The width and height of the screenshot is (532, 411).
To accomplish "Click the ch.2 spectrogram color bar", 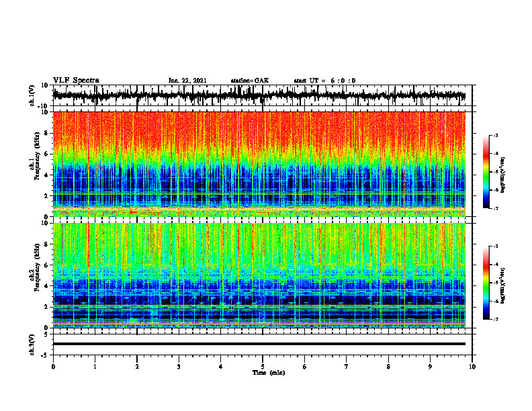I will click(486, 283).
